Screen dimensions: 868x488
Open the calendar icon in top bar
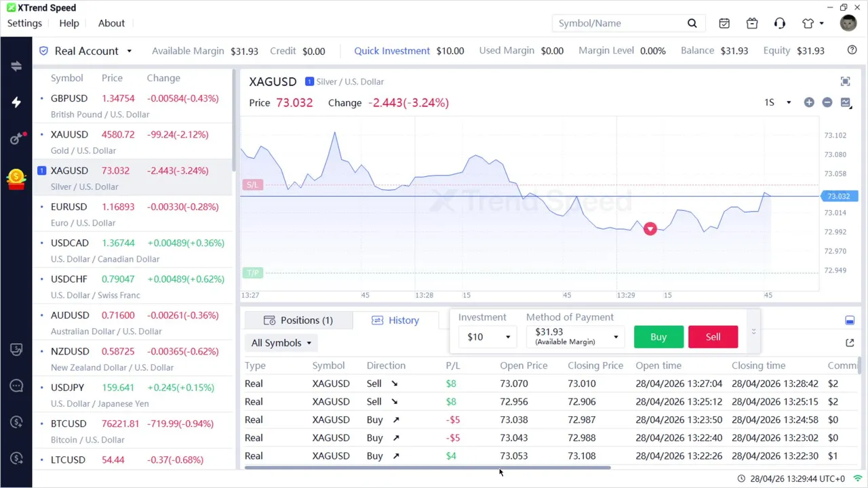tap(724, 23)
